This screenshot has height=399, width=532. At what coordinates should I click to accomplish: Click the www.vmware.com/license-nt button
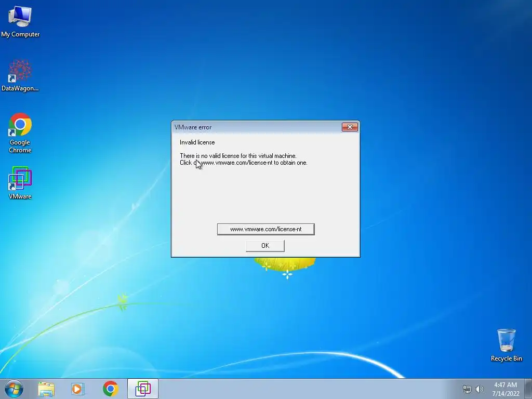click(265, 229)
